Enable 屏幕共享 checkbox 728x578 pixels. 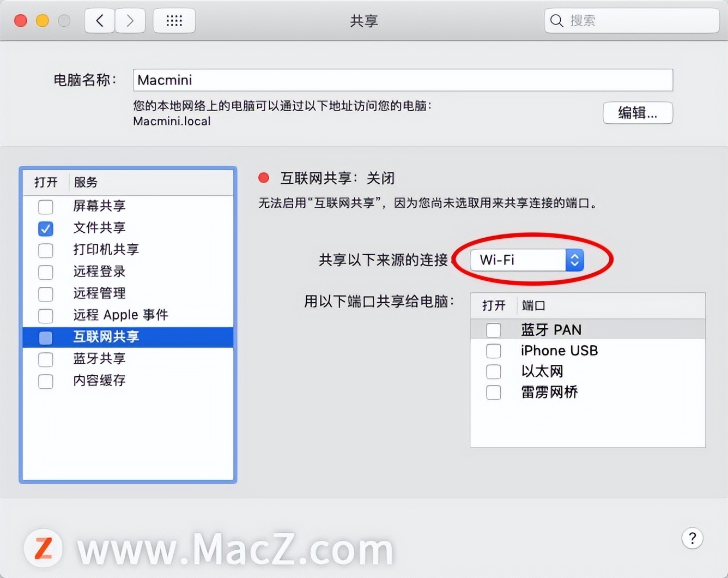[46, 207]
